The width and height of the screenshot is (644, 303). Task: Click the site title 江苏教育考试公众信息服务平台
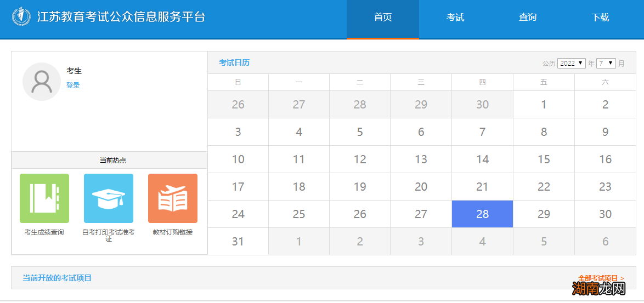tap(121, 17)
